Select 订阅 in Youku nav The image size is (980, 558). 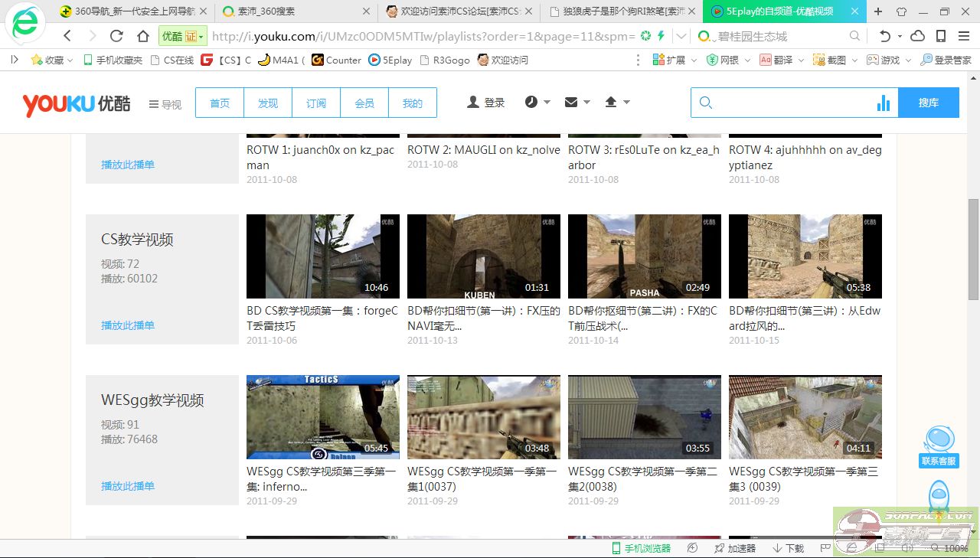[x=316, y=103]
